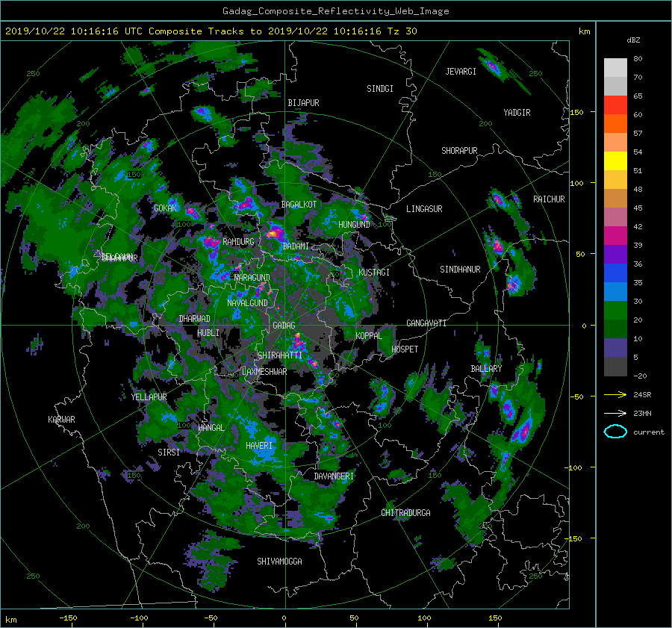Click the SHIRAHATTI city label
The image size is (672, 628).
[280, 355]
